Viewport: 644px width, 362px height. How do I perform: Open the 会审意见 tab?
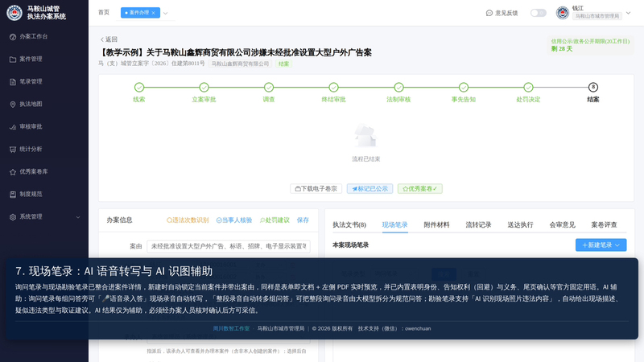tap(562, 225)
